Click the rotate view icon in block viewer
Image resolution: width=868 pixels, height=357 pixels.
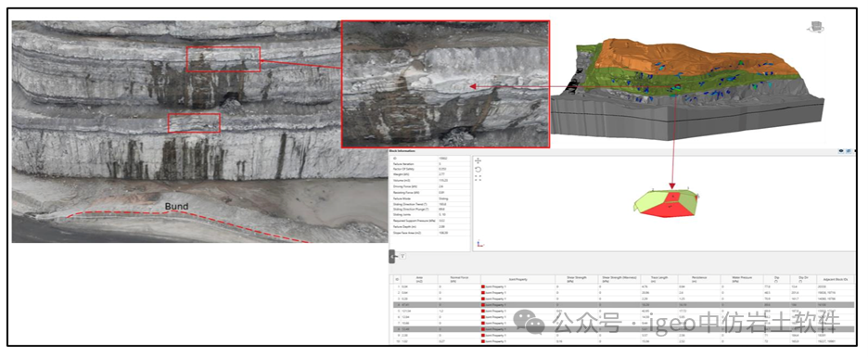click(479, 170)
